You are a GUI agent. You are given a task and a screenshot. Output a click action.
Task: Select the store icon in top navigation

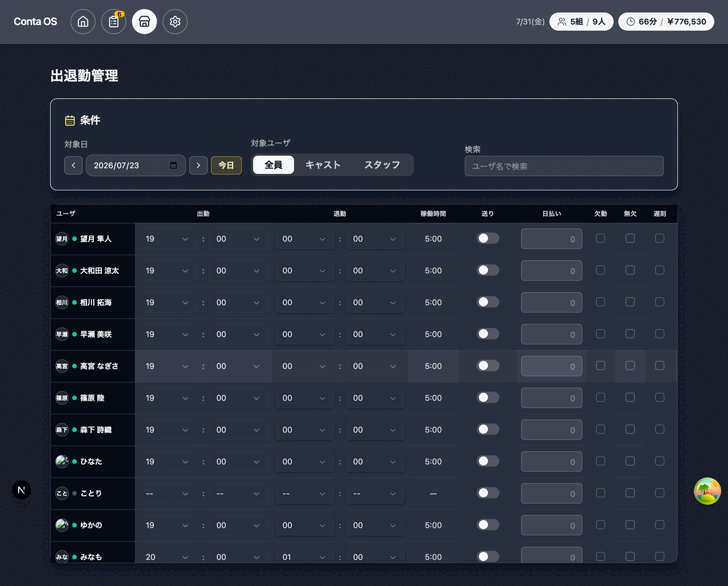pos(144,22)
